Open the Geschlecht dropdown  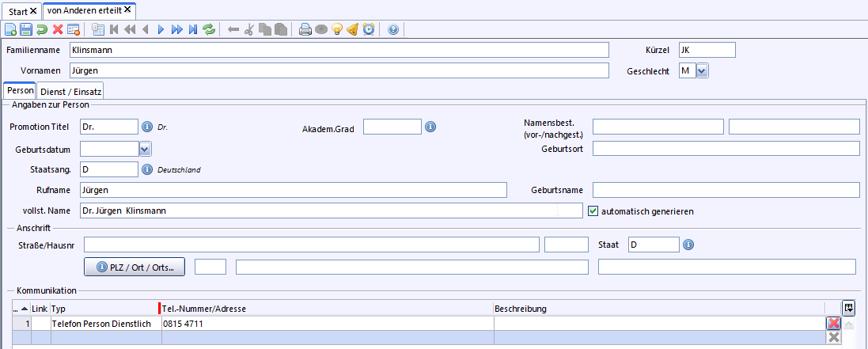tap(702, 70)
